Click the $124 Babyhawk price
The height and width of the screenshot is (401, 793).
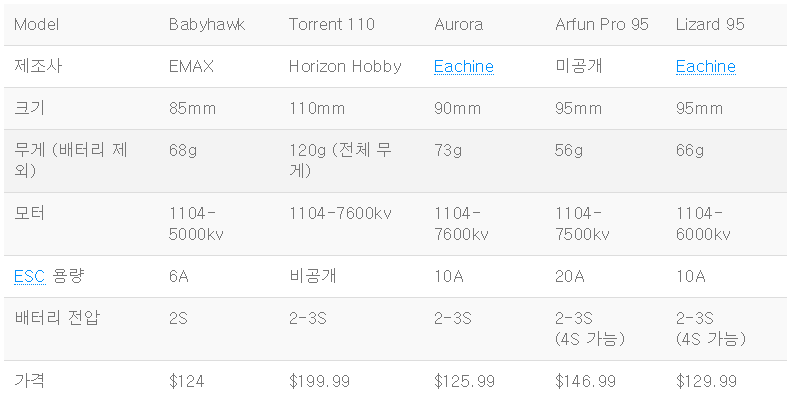(187, 381)
